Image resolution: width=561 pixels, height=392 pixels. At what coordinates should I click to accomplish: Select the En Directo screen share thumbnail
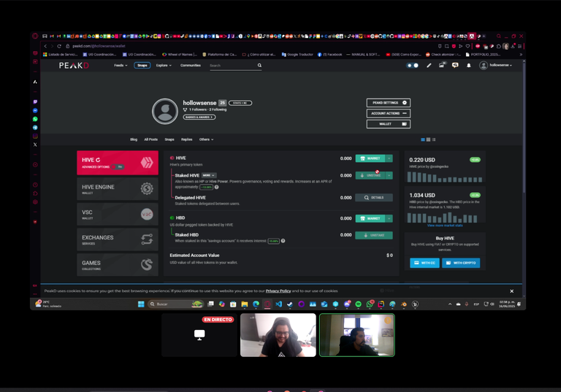199,335
